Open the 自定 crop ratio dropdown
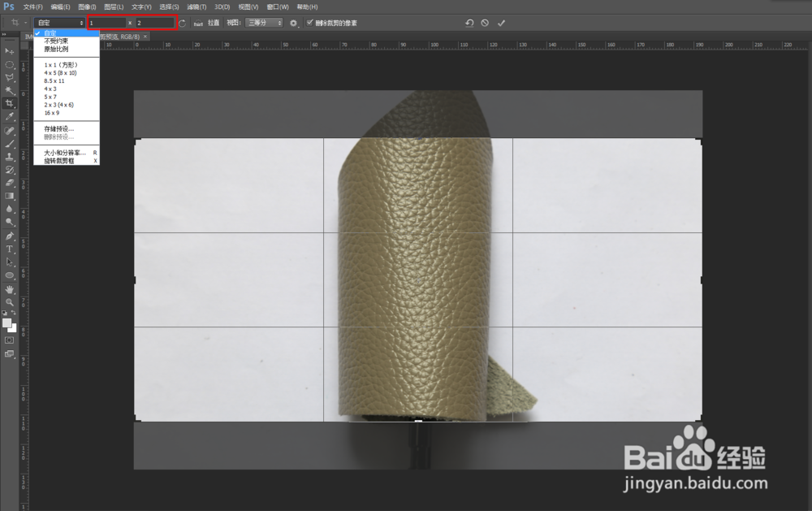Viewport: 812px width, 511px height. [59, 23]
